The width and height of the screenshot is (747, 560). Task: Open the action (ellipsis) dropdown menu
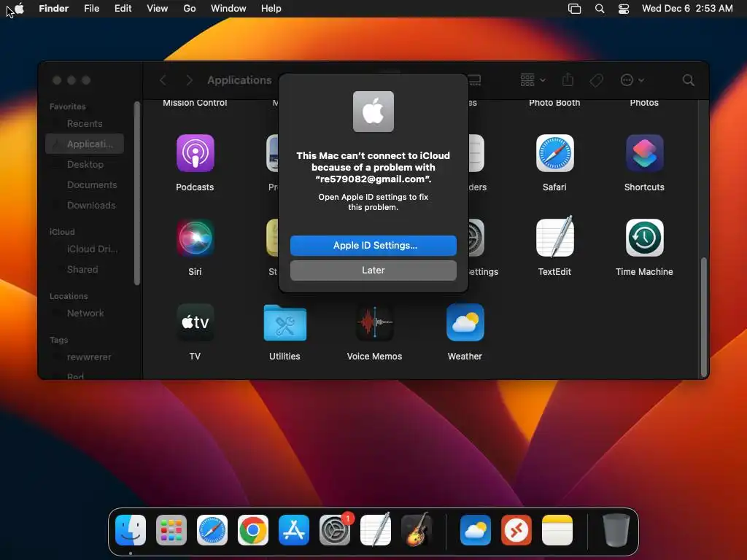[x=632, y=80]
